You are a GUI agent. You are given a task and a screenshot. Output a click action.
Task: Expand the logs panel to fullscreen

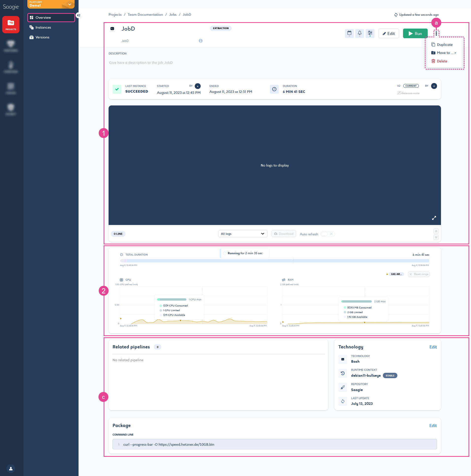click(x=434, y=218)
